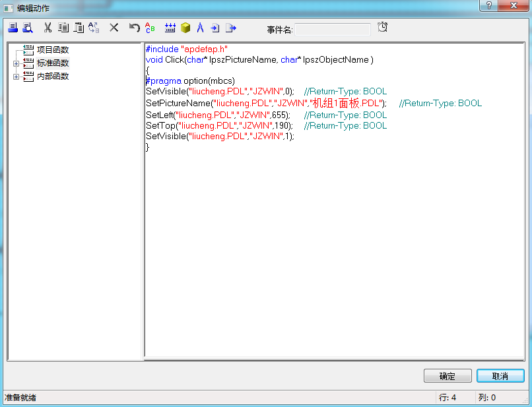Image resolution: width=532 pixels, height=407 pixels.
Task: Close the 编辑动作 dialog
Action: (x=514, y=5)
